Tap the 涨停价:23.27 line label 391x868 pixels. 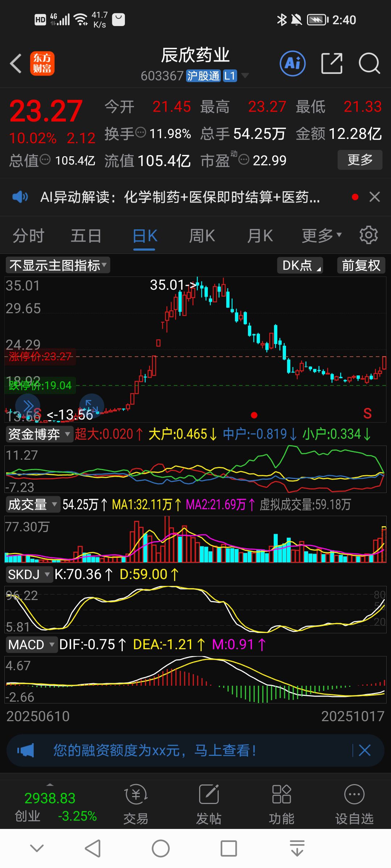point(40,357)
